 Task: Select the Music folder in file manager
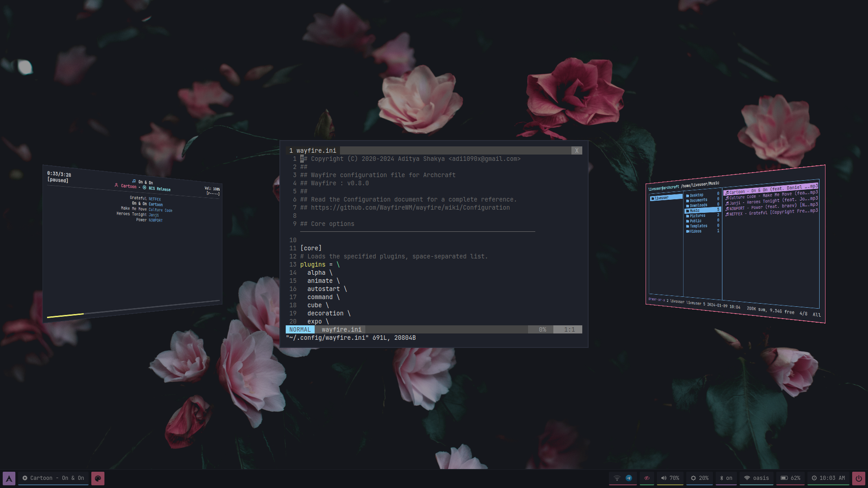pos(694,211)
